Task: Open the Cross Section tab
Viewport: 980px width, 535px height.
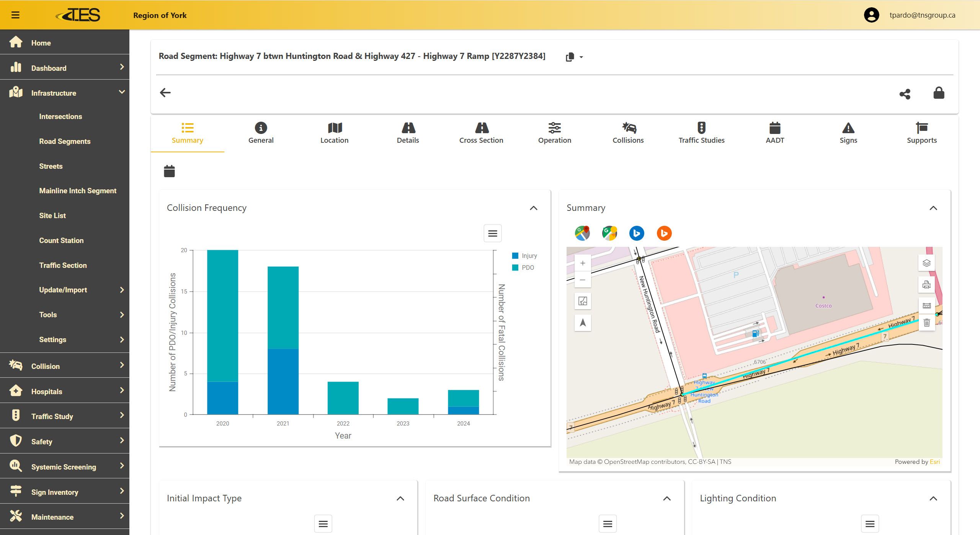Action: point(481,132)
